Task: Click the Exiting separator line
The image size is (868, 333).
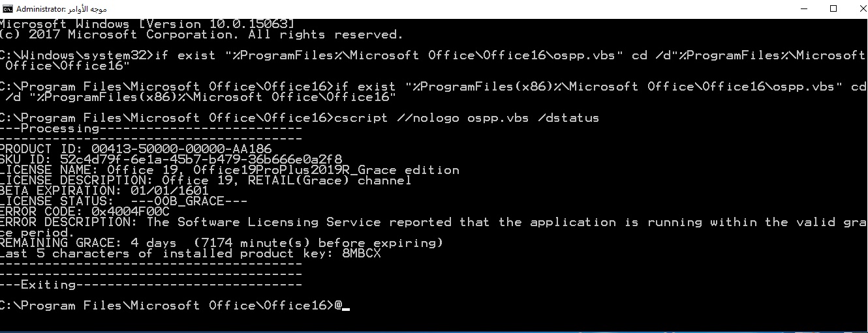Action: click(x=151, y=285)
